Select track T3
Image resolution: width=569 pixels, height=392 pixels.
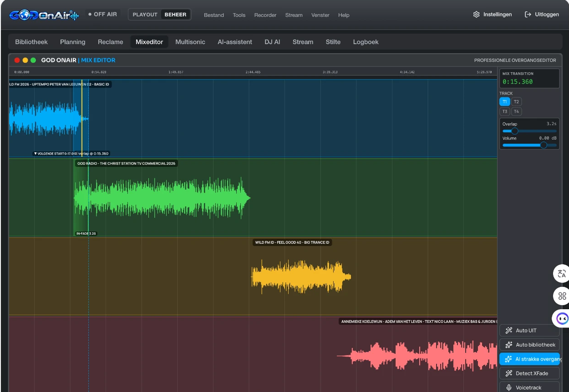coord(504,111)
